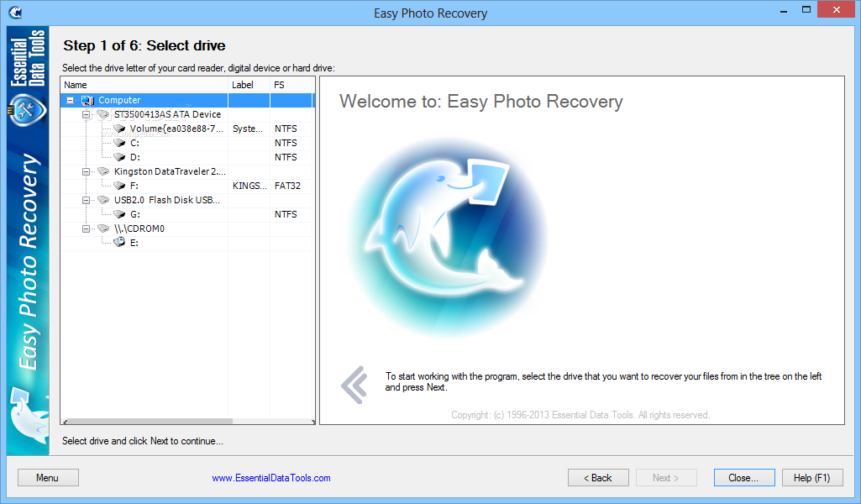
Task: Click the double chevron arrow icon
Action: click(354, 385)
